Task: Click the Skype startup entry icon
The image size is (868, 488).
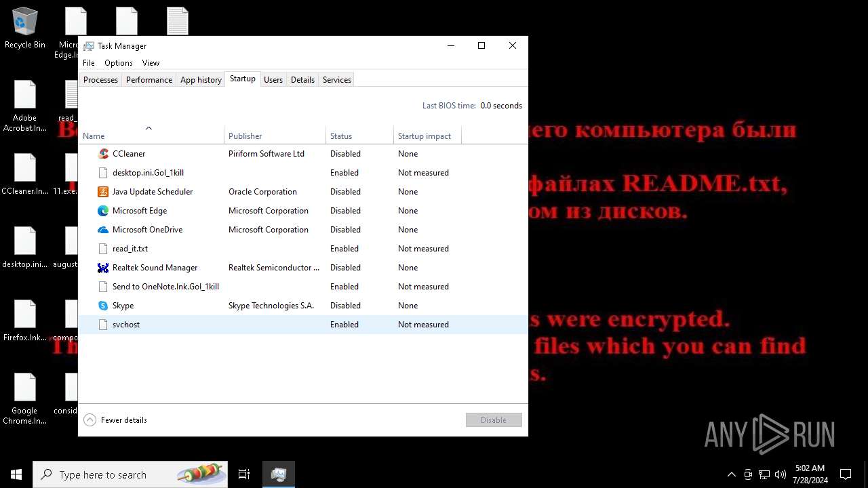Action: coord(103,306)
